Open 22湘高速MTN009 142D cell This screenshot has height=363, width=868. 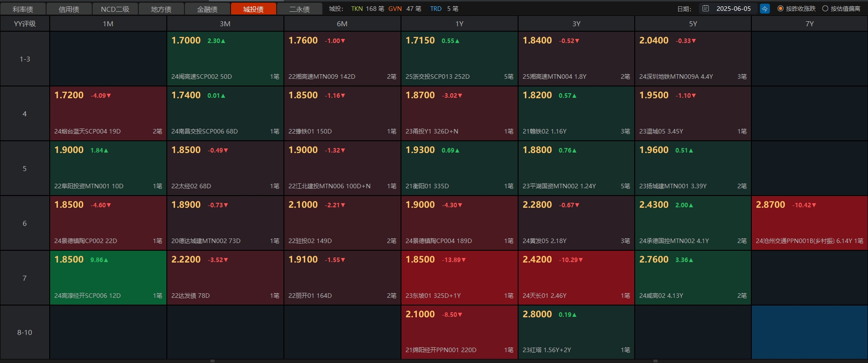(x=342, y=59)
